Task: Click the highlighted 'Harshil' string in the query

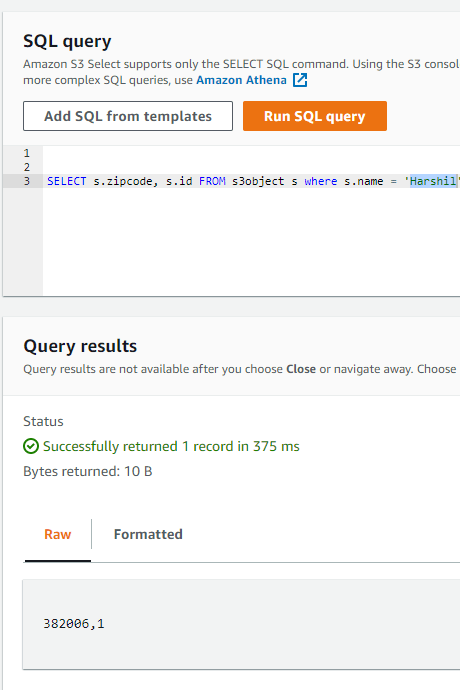Action: tap(433, 181)
